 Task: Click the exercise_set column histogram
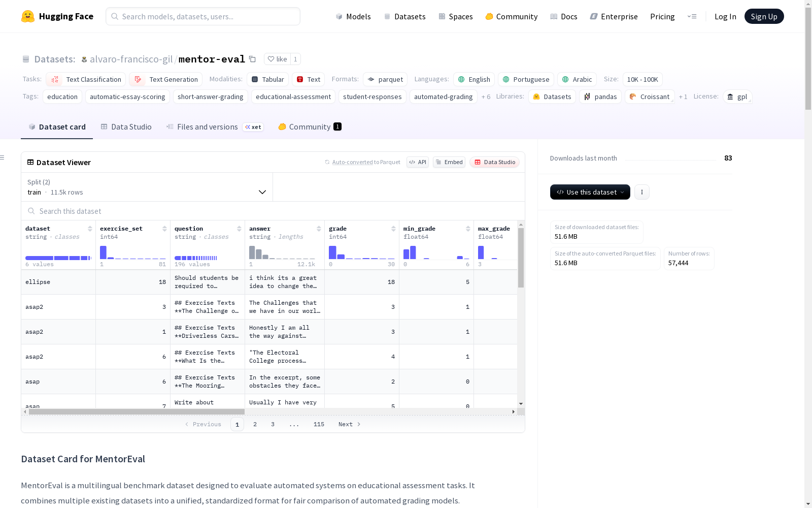point(133,252)
